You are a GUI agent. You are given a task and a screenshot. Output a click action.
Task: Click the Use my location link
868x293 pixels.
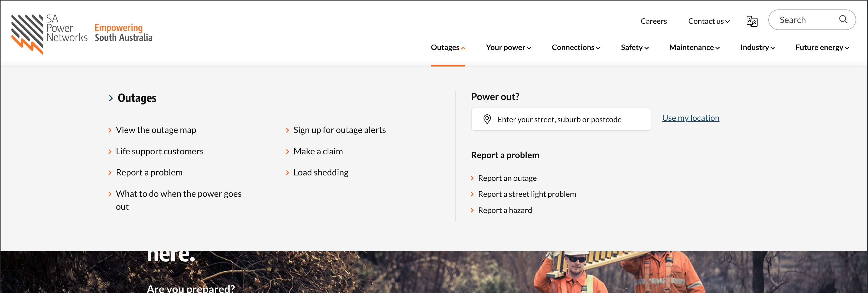[690, 118]
